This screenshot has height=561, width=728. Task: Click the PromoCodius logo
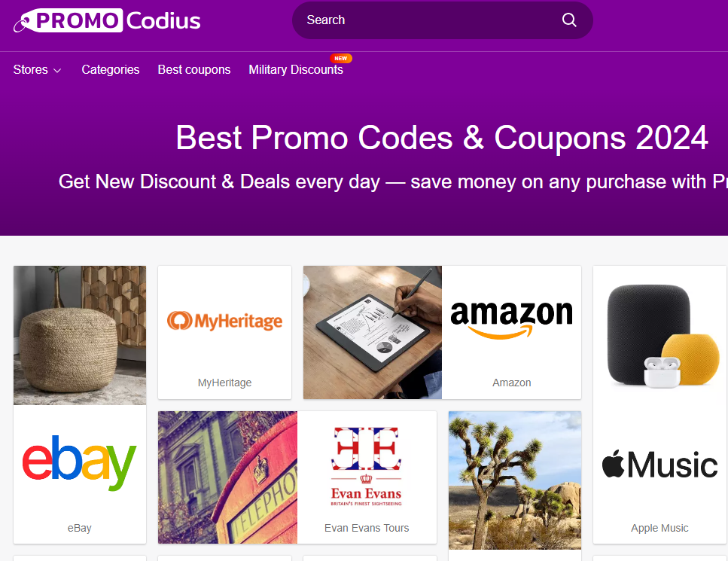tap(107, 20)
